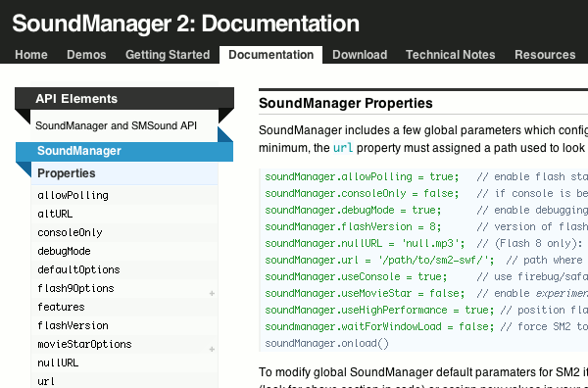Select the SoundManager sidebar section

click(124, 151)
